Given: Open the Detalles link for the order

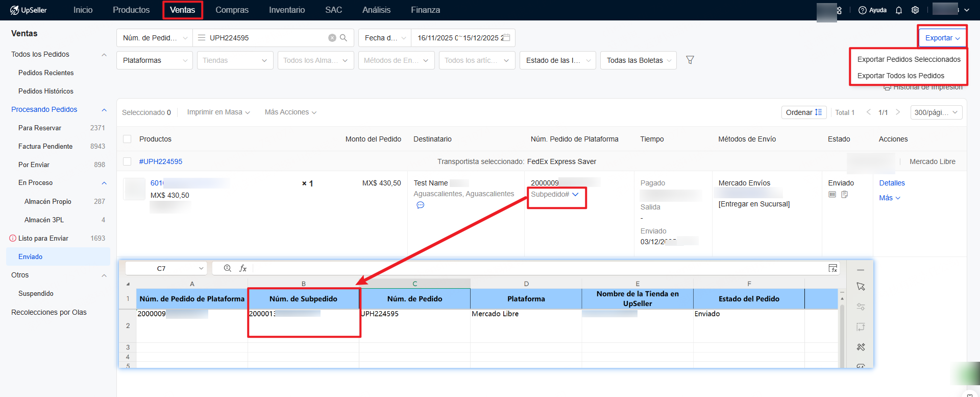Looking at the screenshot, I should 892,183.
